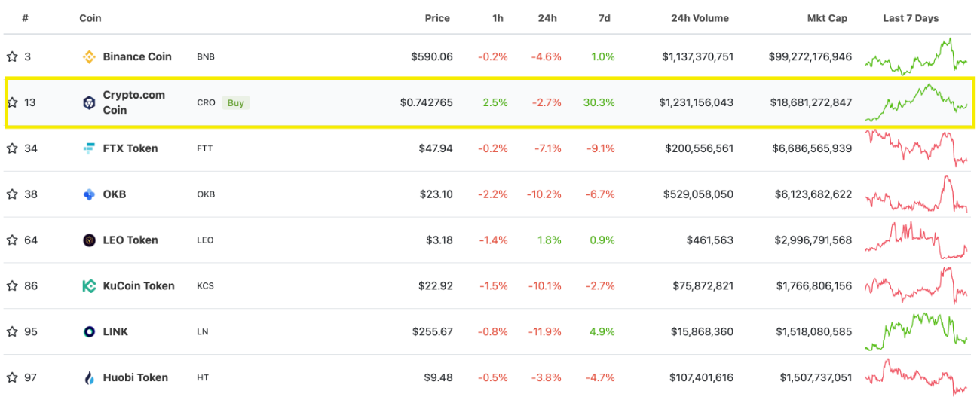Screen dimensions: 980x400
Task: Click the Huobi Token logo icon
Action: (x=89, y=377)
